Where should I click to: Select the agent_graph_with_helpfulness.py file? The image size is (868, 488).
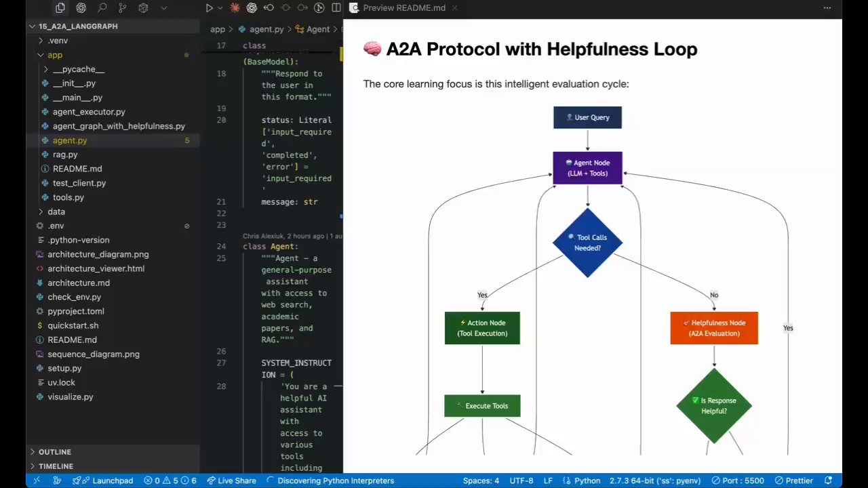(x=119, y=126)
